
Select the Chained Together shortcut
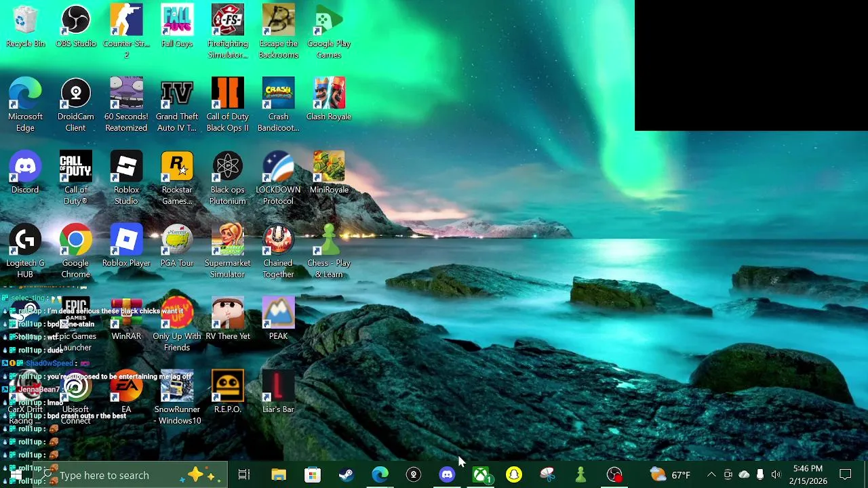point(278,251)
